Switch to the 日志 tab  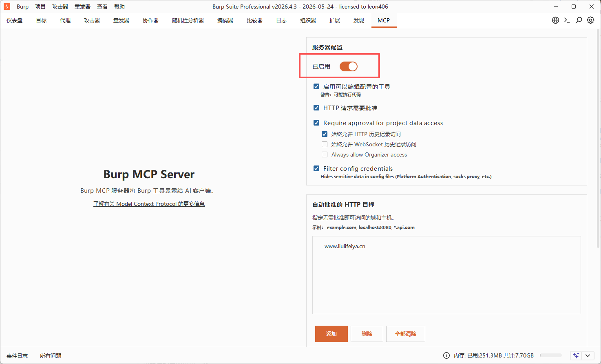tap(281, 20)
